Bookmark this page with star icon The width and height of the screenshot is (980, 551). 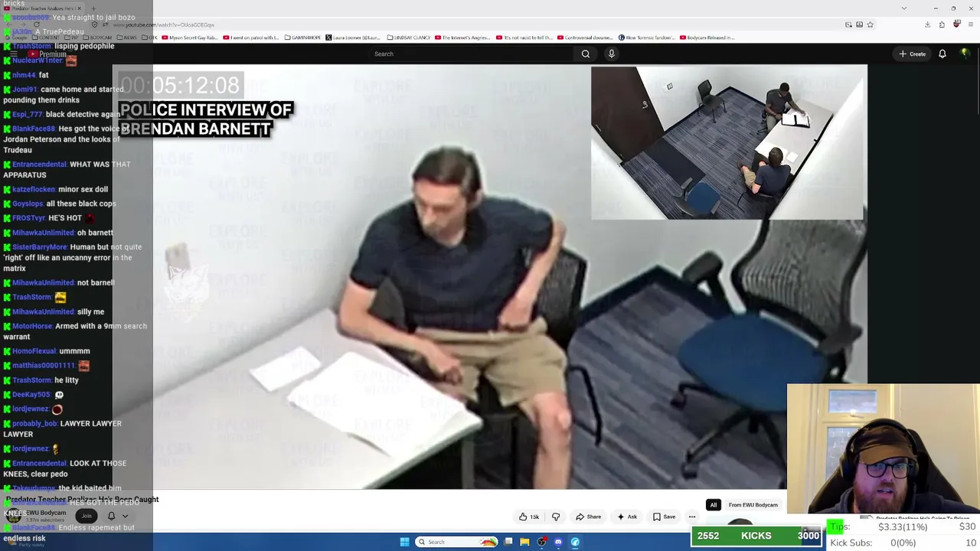coord(870,24)
